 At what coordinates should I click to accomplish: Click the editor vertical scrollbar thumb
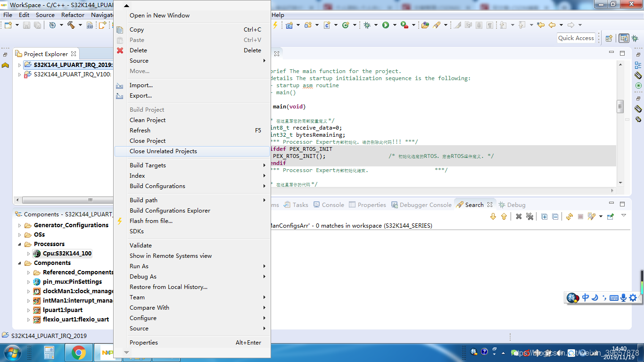[x=620, y=107]
